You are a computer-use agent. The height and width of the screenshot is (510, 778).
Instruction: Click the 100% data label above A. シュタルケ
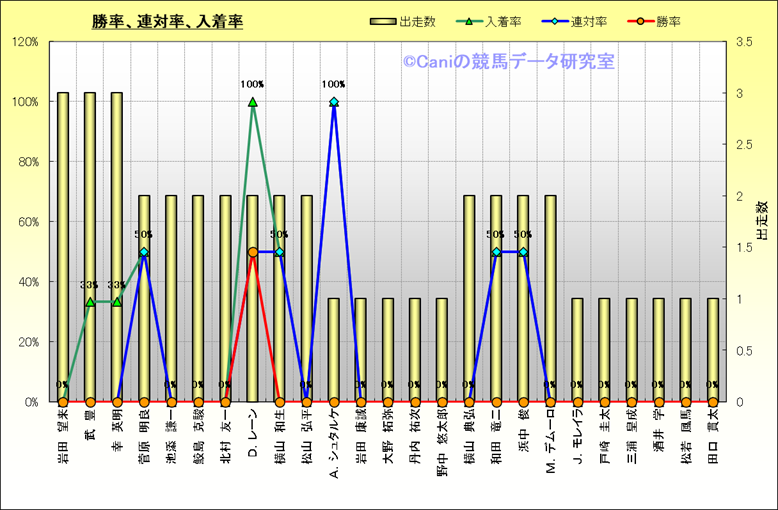tap(334, 85)
